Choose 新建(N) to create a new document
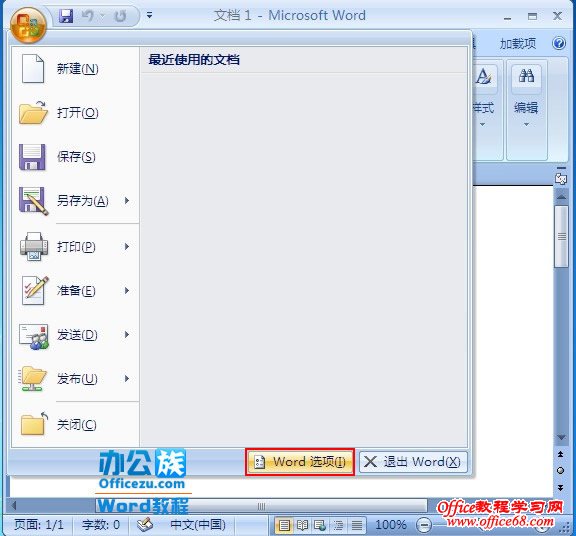 point(75,68)
